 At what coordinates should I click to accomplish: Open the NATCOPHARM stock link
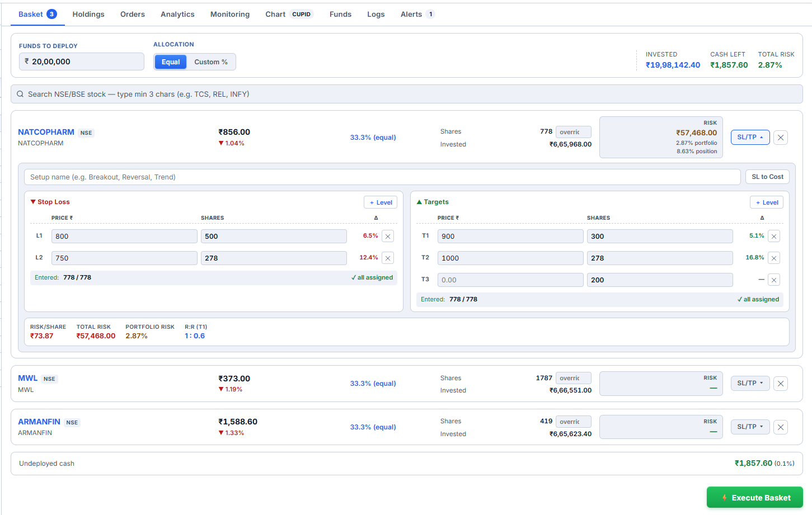tap(46, 132)
